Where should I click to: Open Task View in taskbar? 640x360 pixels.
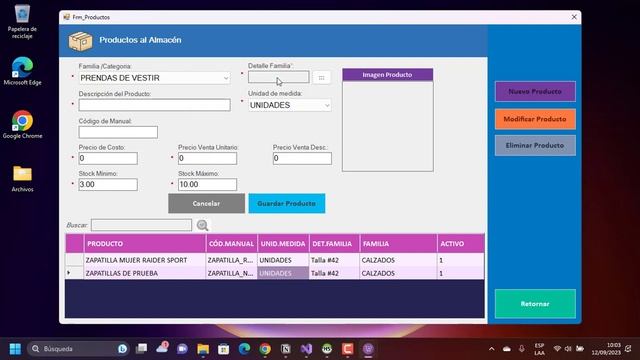tap(142, 349)
